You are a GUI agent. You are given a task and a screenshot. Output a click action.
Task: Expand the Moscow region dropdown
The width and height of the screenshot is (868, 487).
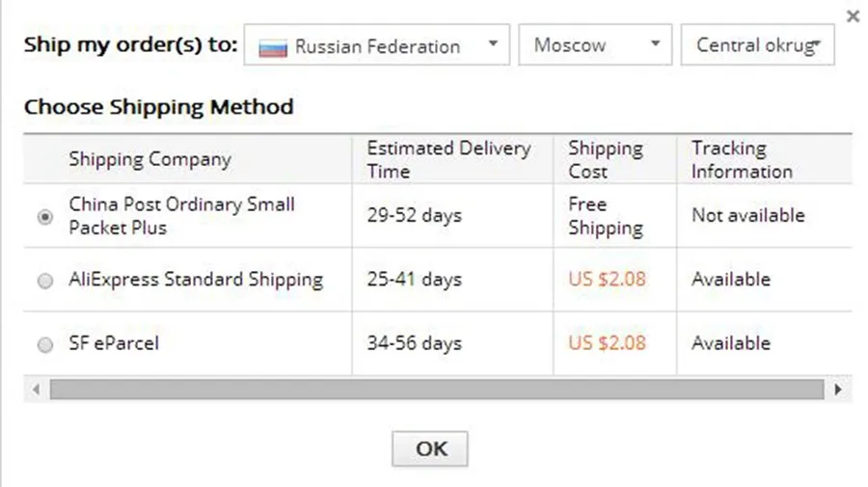[x=594, y=45]
